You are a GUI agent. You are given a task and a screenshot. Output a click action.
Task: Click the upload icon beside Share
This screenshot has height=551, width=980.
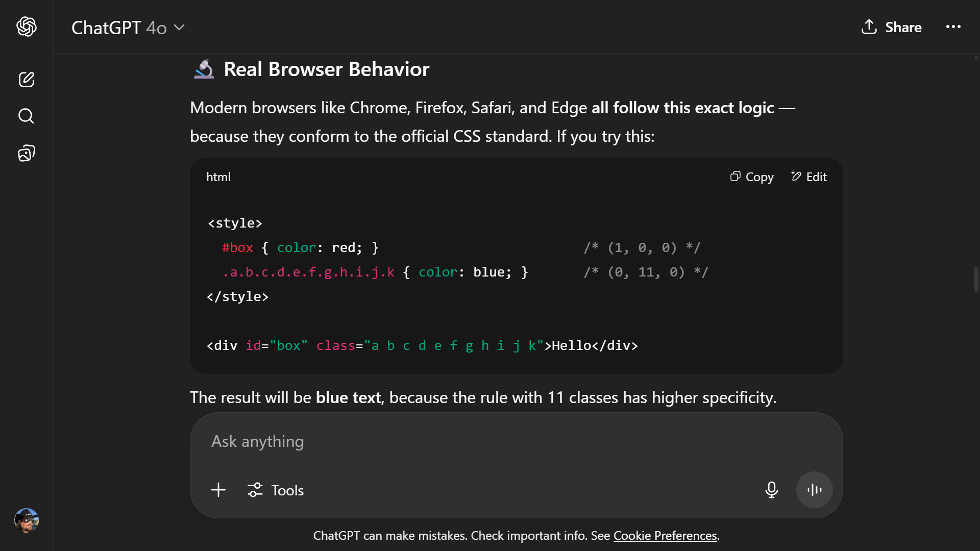pyautogui.click(x=869, y=27)
